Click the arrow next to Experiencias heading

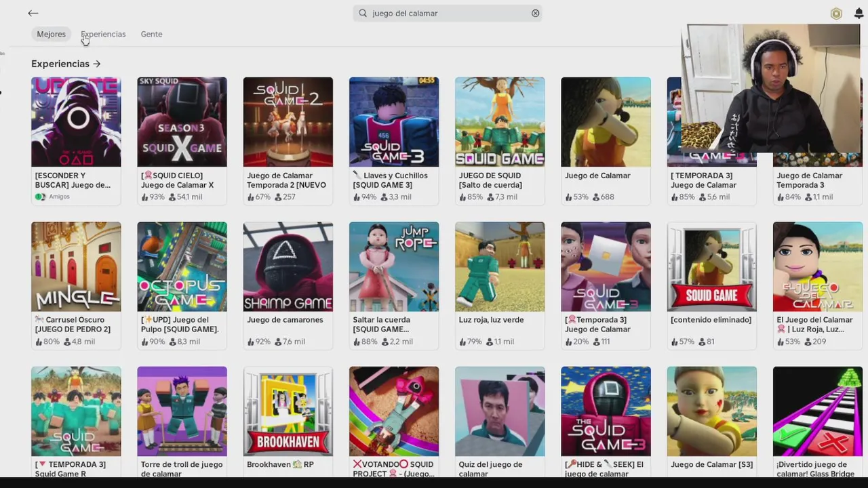tap(97, 64)
